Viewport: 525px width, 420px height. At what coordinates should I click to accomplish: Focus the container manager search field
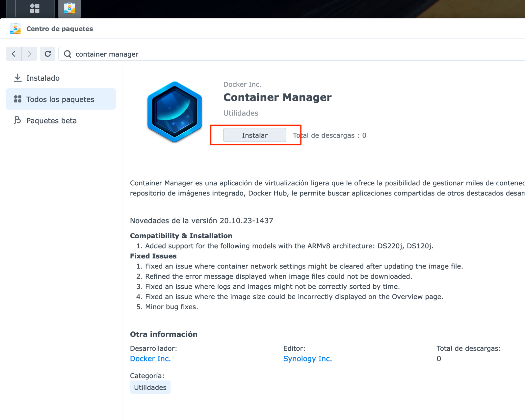click(282, 54)
